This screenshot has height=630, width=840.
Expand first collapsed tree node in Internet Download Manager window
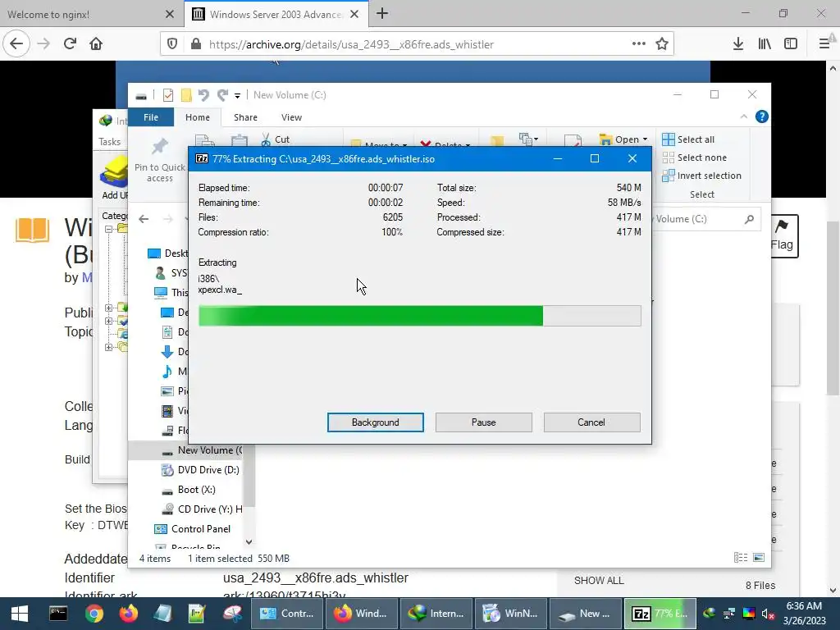pos(108,308)
